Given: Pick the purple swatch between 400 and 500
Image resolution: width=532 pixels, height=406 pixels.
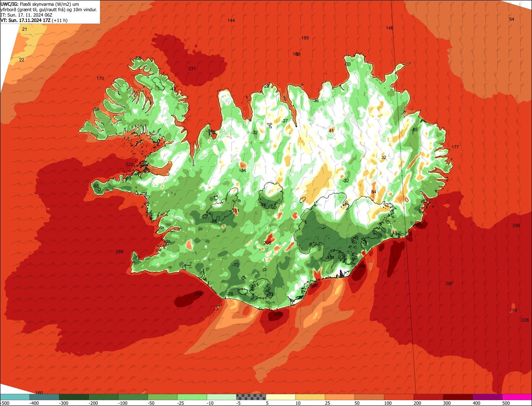Looking at the screenshot, I should click(487, 397).
